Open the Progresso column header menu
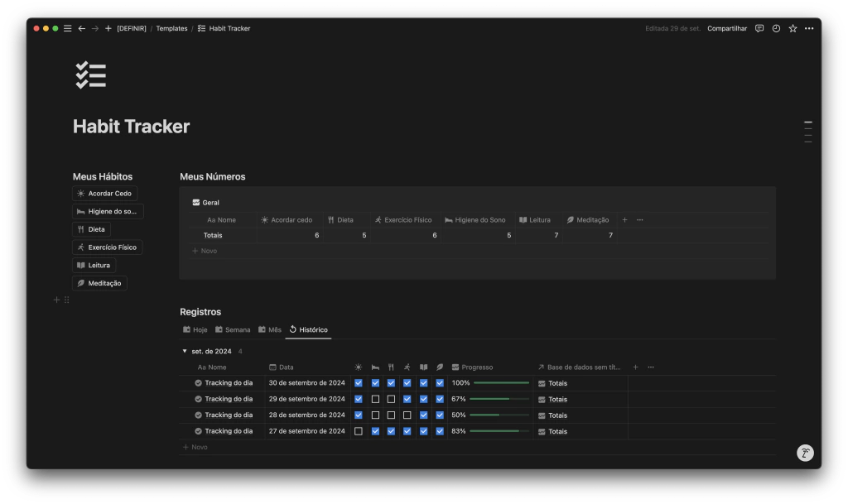This screenshot has height=504, width=848. point(477,367)
